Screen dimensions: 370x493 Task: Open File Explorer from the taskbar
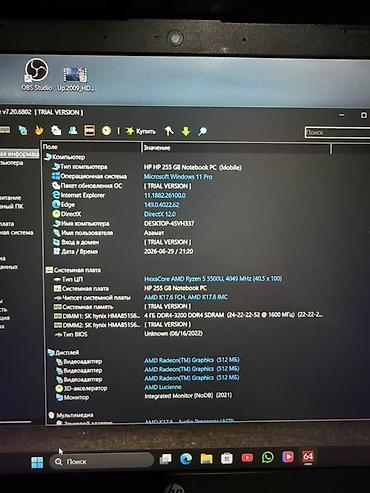[x=206, y=459]
